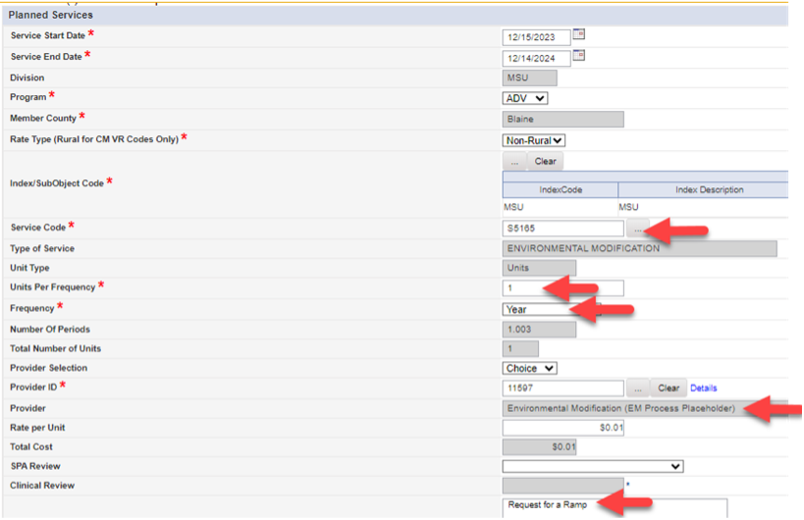Click the Division field showing MSU
The height and width of the screenshot is (520, 804).
click(x=529, y=77)
